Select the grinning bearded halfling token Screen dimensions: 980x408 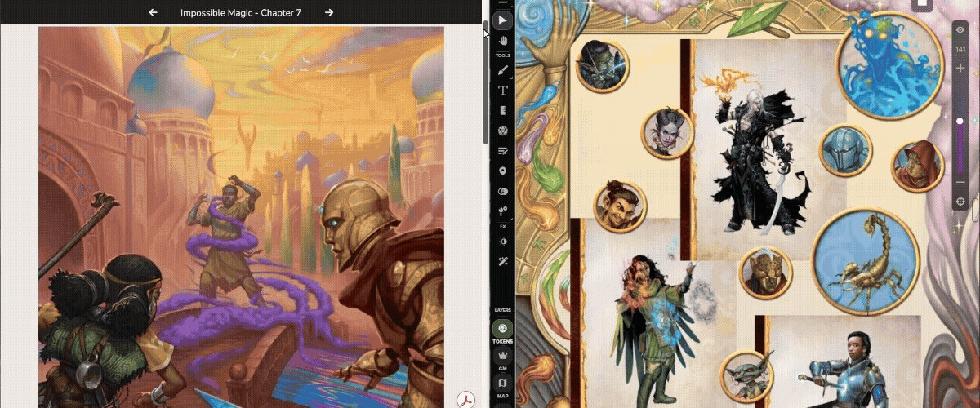click(620, 205)
